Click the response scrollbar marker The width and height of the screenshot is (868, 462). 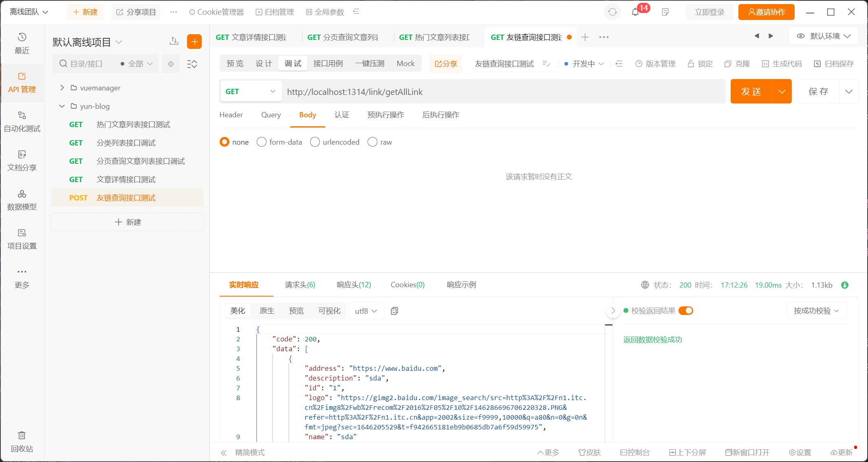[609, 325]
